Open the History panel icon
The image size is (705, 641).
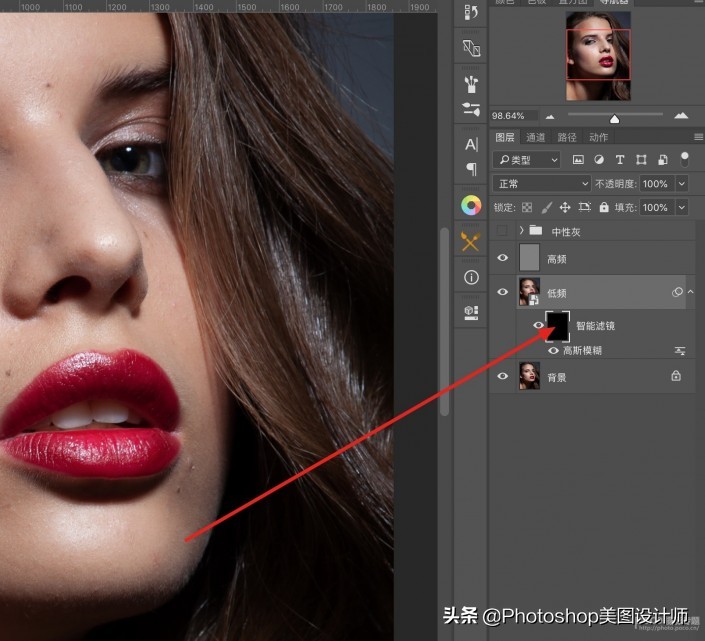point(471,13)
